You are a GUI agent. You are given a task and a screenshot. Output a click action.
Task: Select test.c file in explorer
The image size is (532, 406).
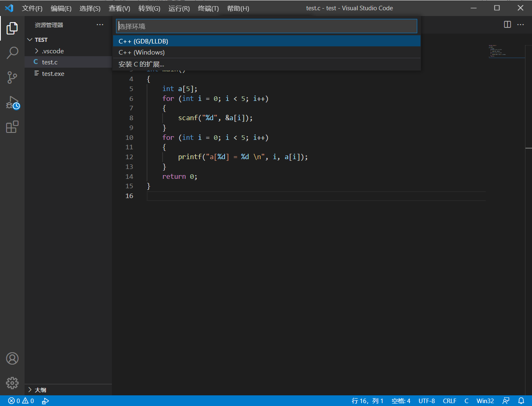[x=68, y=62]
